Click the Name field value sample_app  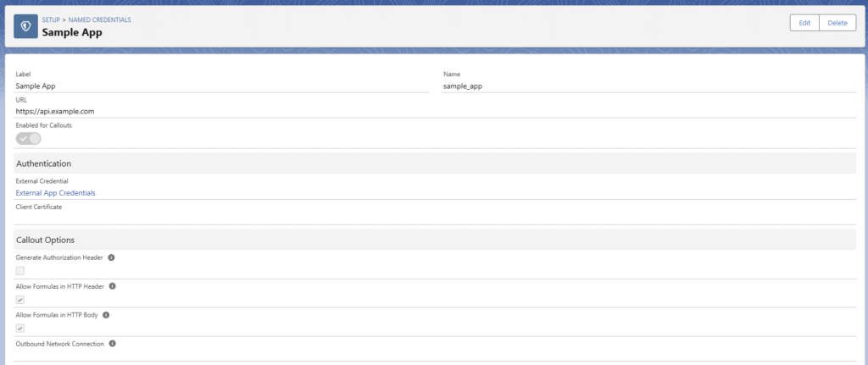coord(462,86)
